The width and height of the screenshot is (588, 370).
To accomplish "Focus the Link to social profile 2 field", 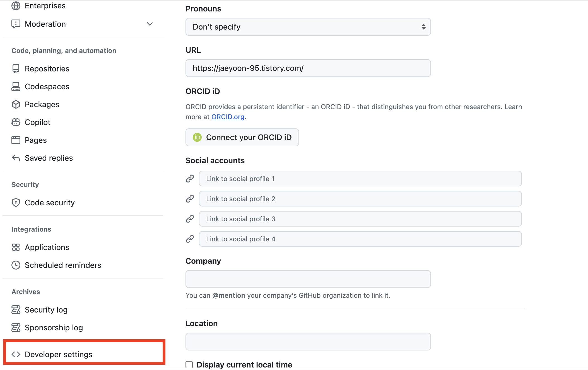I will (x=360, y=199).
